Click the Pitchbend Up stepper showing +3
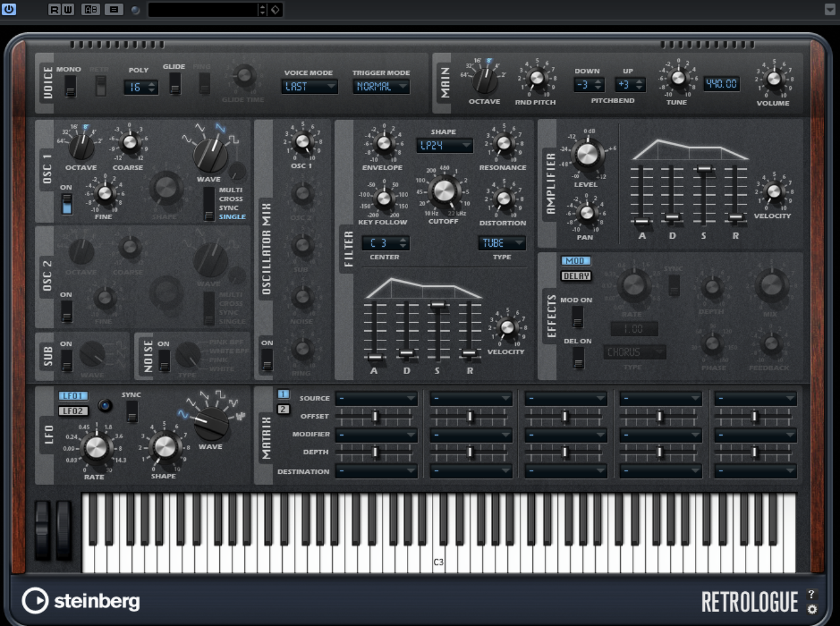840x626 pixels. pyautogui.click(x=630, y=85)
